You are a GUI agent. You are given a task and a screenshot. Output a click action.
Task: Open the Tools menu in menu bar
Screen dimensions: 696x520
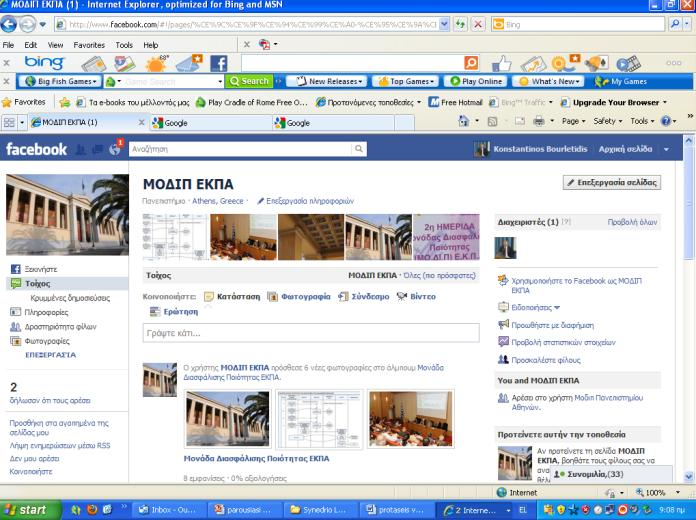[124, 45]
